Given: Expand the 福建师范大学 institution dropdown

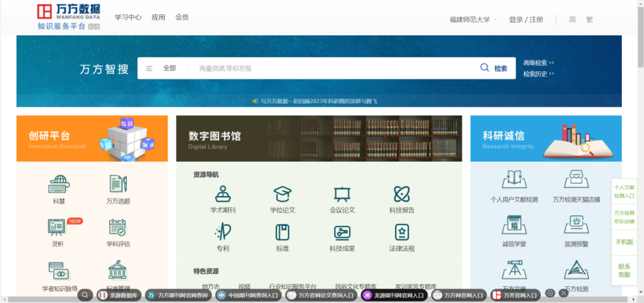Looking at the screenshot, I should 473,19.
